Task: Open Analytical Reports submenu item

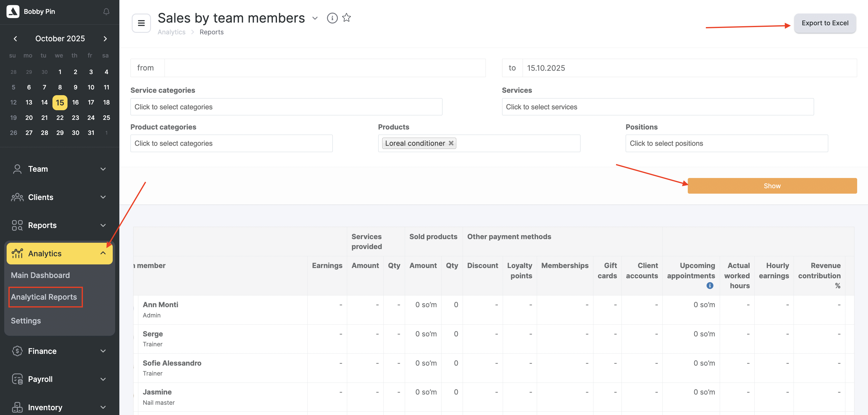Action: coord(44,297)
